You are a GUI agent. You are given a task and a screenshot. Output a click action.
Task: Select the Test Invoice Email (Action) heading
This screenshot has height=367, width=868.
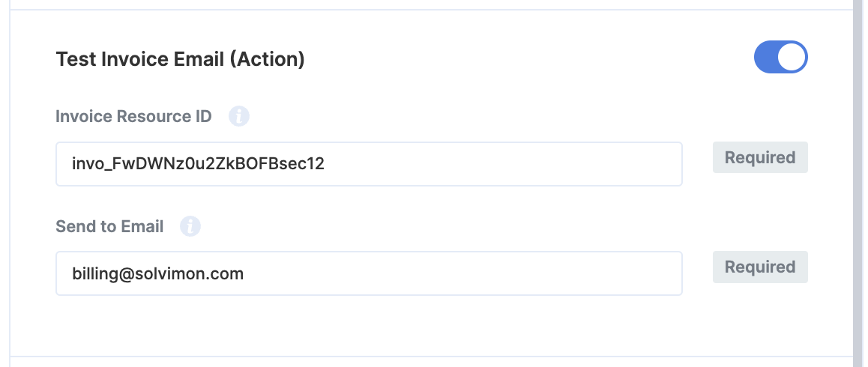(180, 59)
